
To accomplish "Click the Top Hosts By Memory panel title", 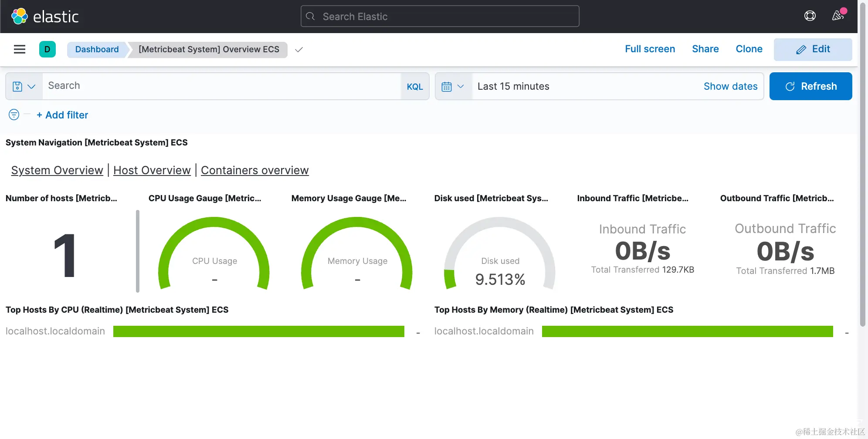I will click(x=553, y=310).
